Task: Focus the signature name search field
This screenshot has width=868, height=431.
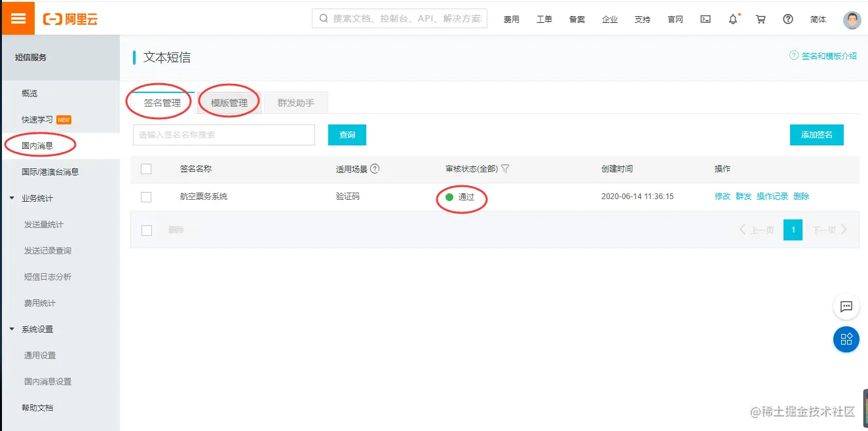Action: tap(224, 135)
